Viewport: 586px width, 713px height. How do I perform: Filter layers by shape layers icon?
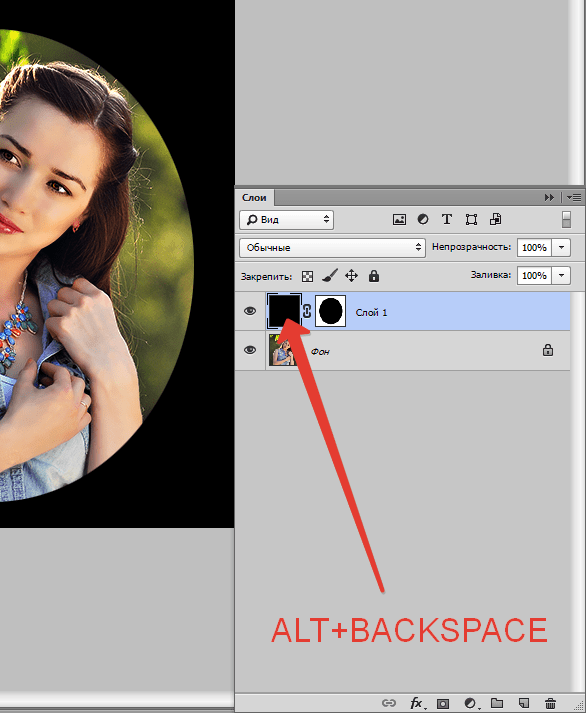[471, 220]
